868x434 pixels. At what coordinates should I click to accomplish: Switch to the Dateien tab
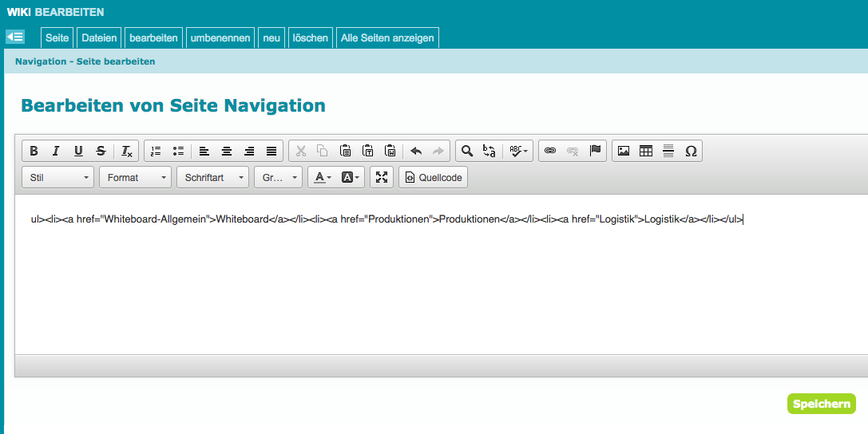coord(99,37)
